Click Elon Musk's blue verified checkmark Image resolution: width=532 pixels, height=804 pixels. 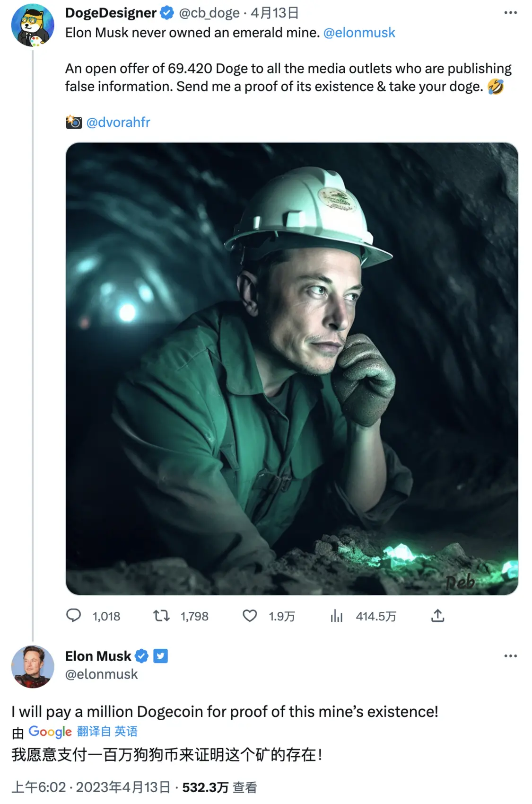[141, 656]
